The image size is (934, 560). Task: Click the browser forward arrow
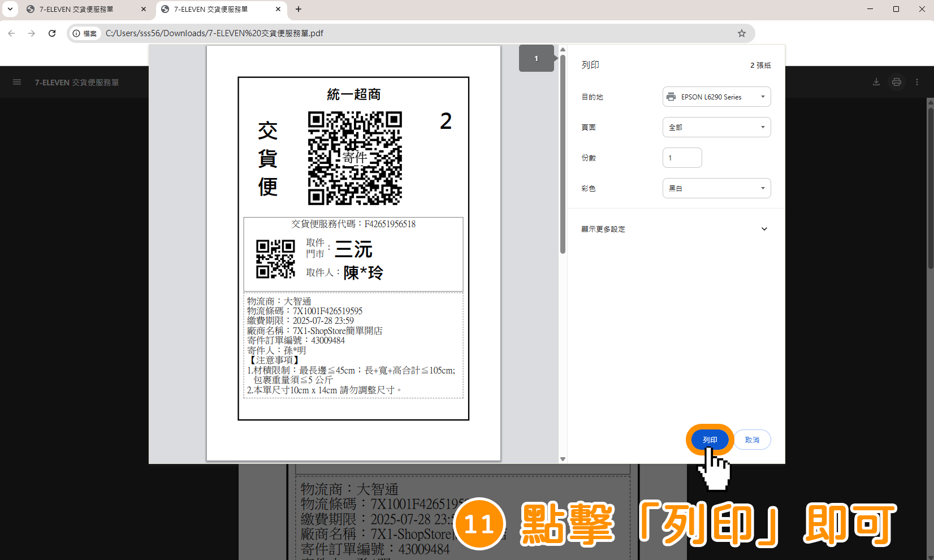click(32, 33)
